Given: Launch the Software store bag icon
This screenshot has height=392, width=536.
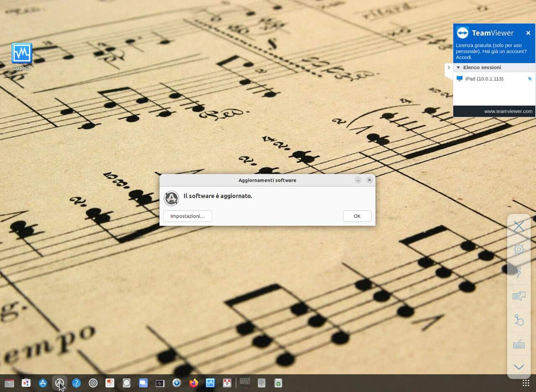Looking at the screenshot, I should (26, 383).
